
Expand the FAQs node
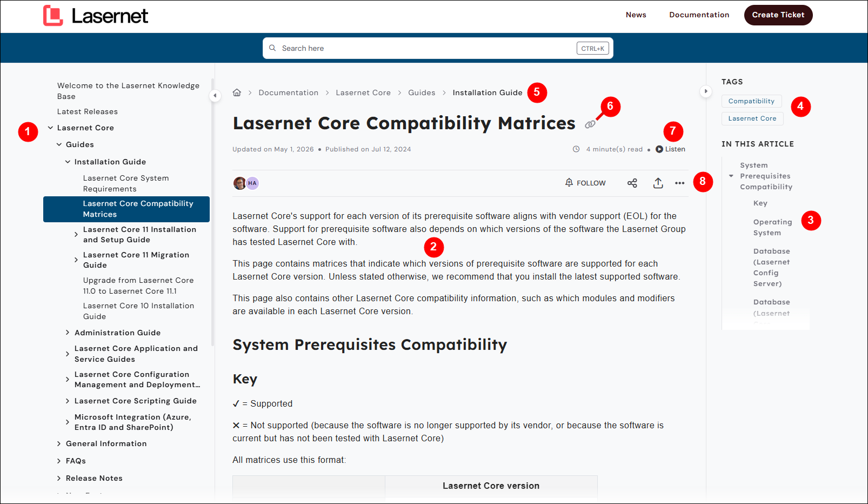point(59,461)
